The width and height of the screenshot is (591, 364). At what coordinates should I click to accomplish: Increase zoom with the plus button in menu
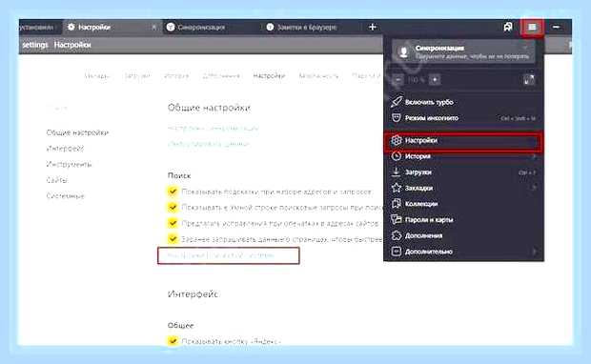tap(435, 80)
